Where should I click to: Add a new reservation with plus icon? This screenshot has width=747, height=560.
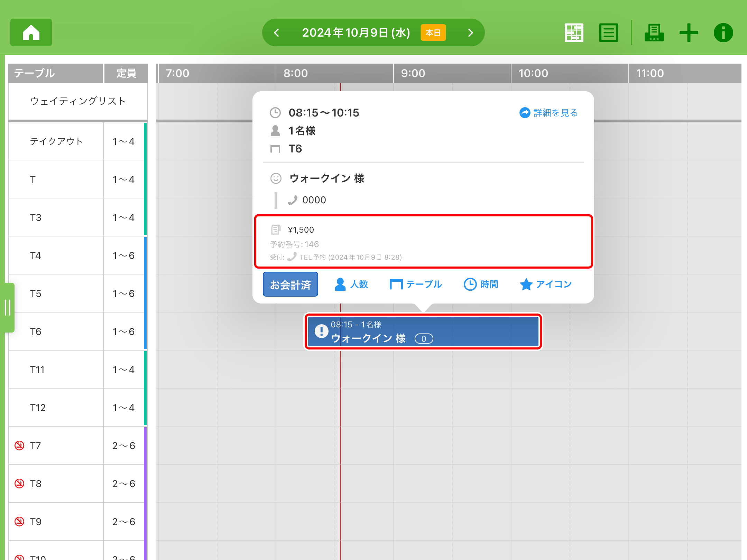click(689, 32)
